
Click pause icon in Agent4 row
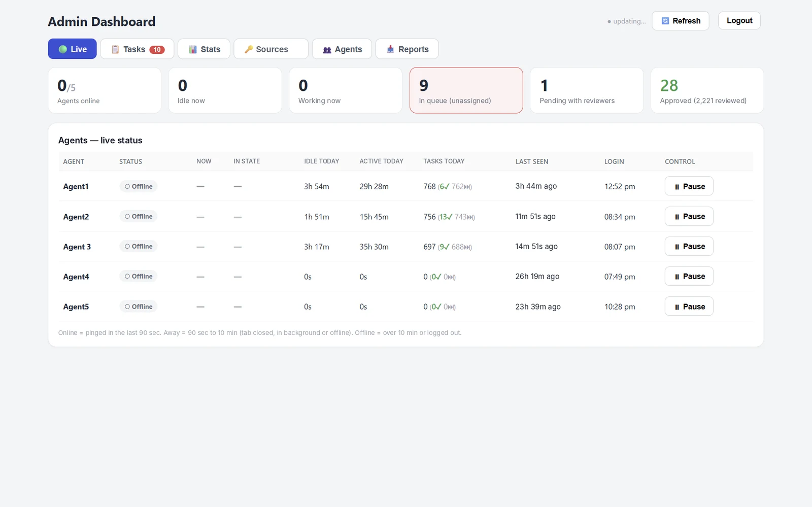[677, 277]
